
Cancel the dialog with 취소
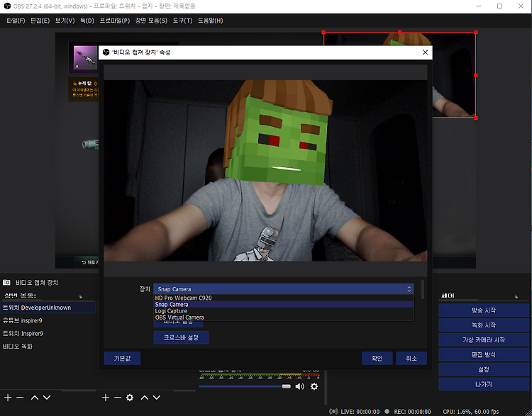[x=411, y=359]
